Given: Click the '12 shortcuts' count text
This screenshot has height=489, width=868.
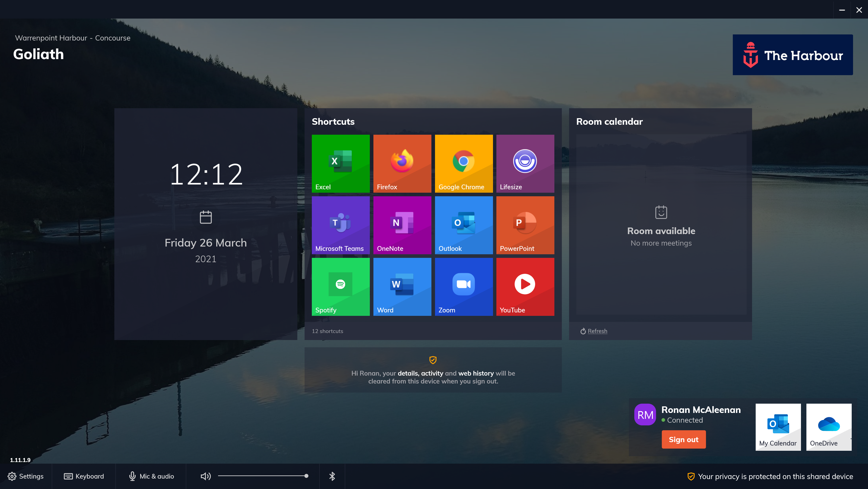Looking at the screenshot, I should pos(327,331).
